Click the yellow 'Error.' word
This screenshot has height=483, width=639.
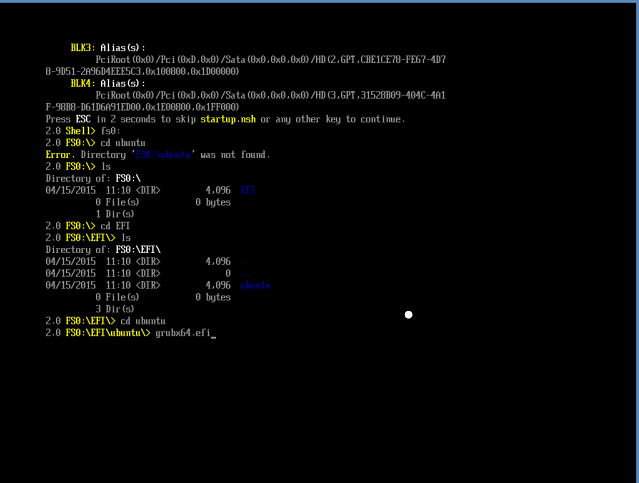click(x=60, y=154)
